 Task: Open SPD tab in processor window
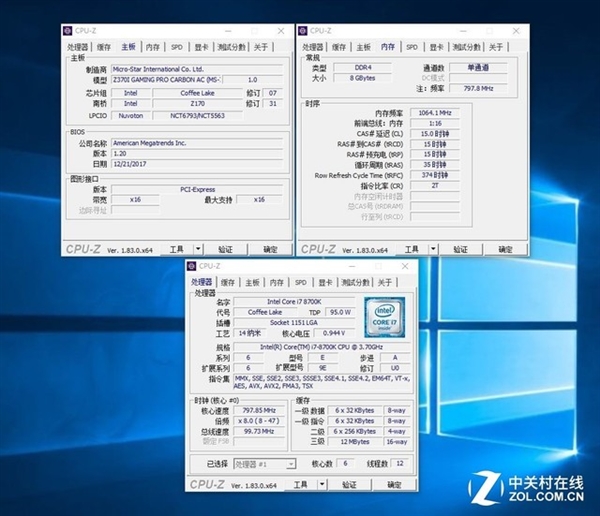point(301,282)
